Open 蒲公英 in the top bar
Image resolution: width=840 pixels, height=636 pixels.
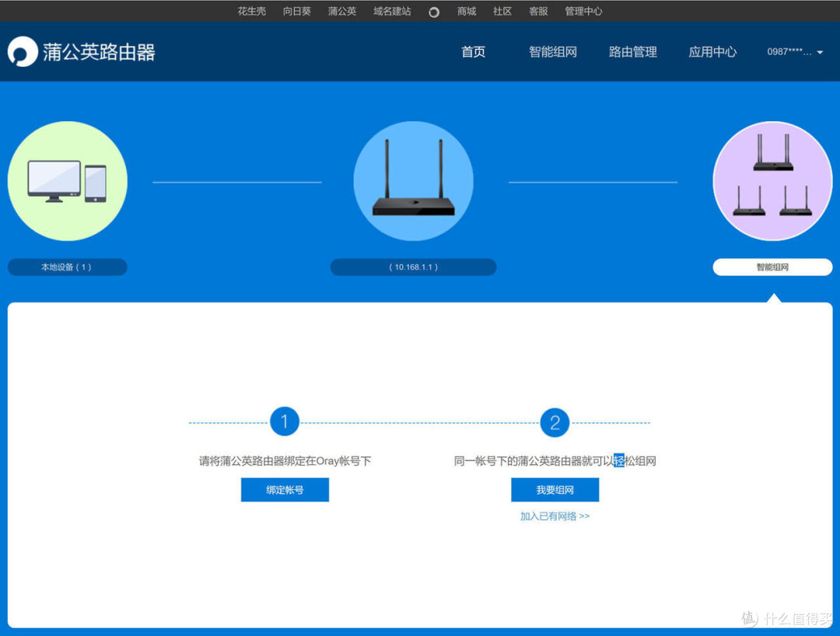pos(341,11)
